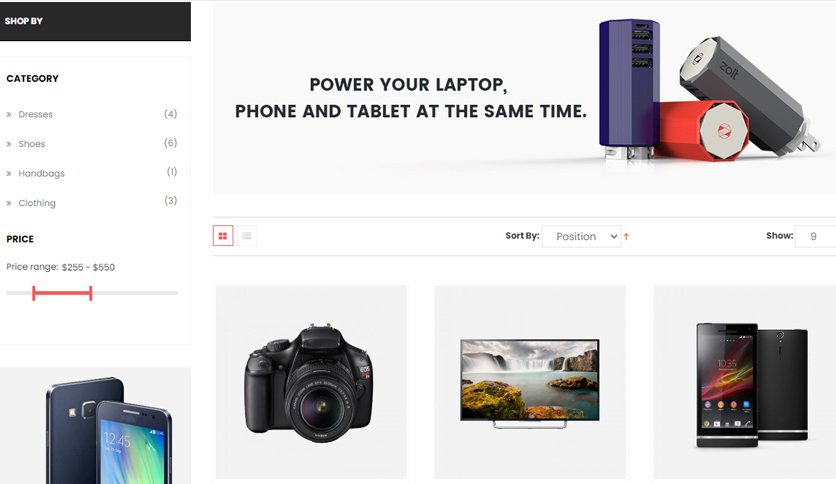Open the Sort By Position dropdown
This screenshot has height=484, width=836.
click(x=582, y=236)
